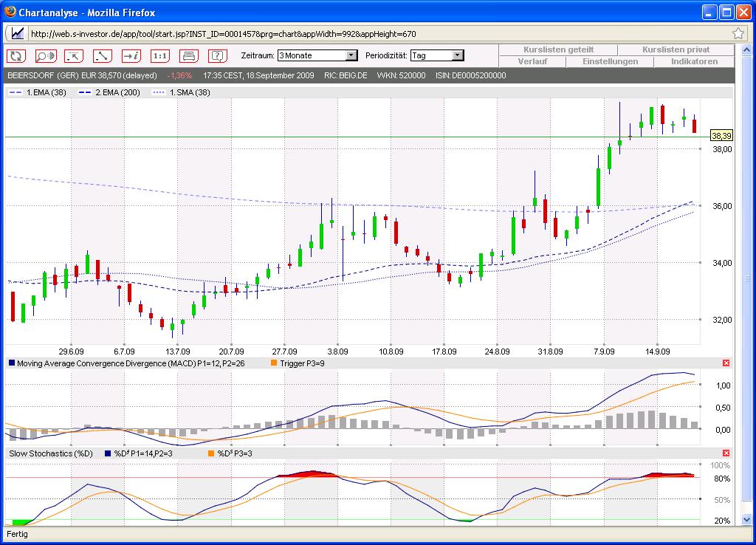Click the URL address field

(x=369, y=33)
